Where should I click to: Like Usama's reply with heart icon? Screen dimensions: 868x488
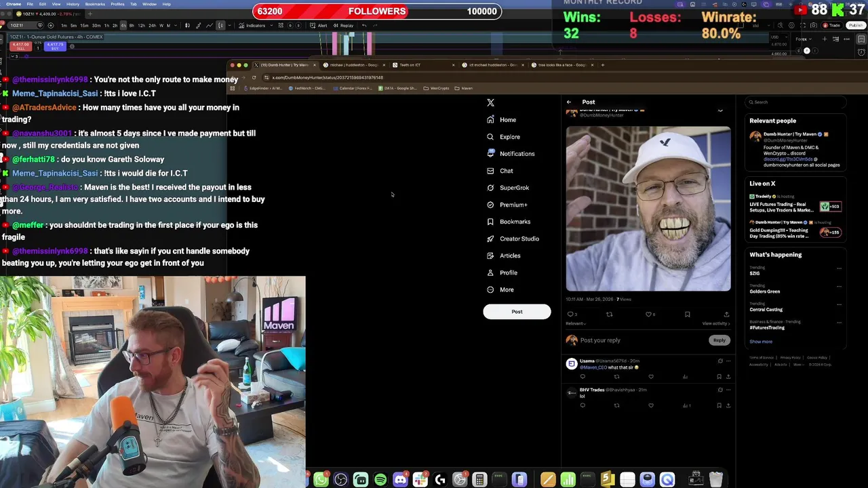pyautogui.click(x=651, y=377)
